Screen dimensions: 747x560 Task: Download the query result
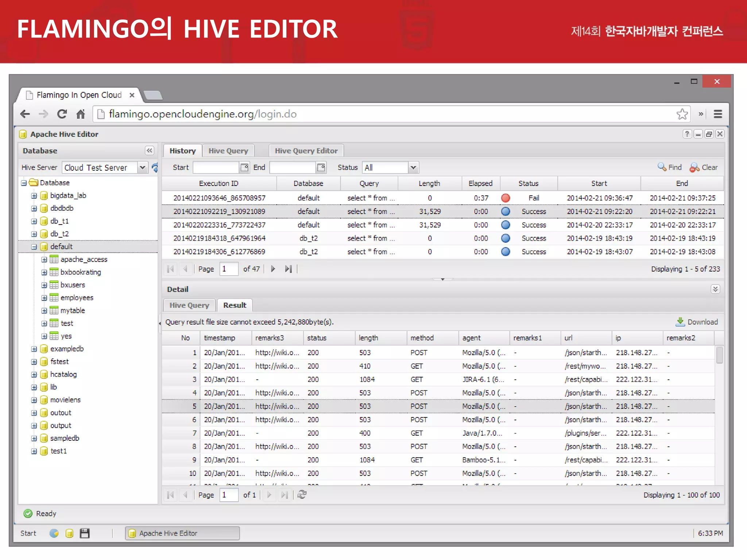697,322
